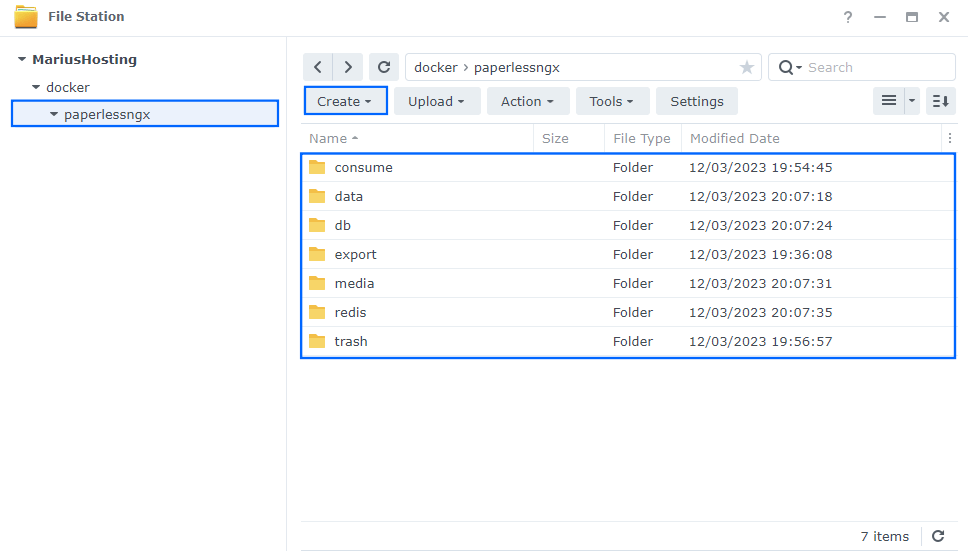Reload the folder with the toolbar refresh icon
The image size is (968, 551).
(384, 67)
